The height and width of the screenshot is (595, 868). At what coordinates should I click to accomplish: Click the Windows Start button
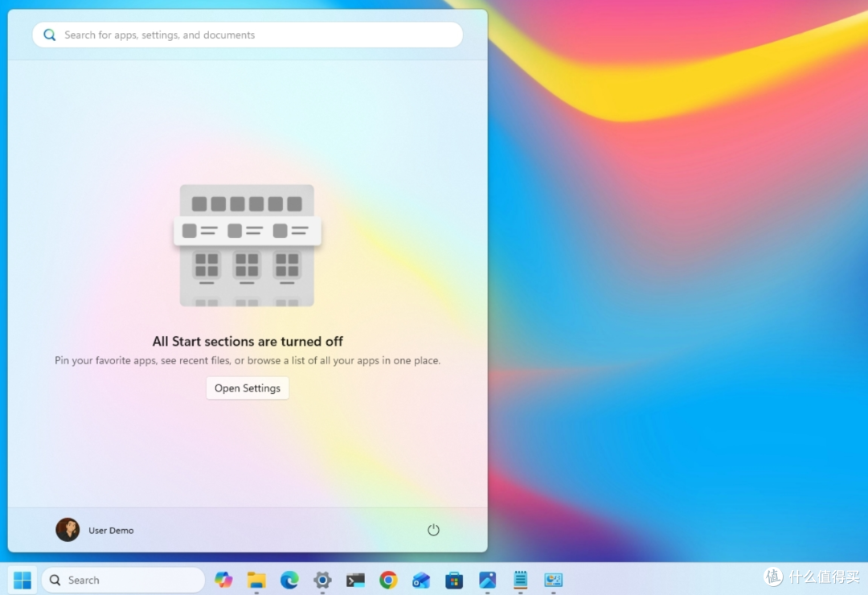(x=23, y=580)
